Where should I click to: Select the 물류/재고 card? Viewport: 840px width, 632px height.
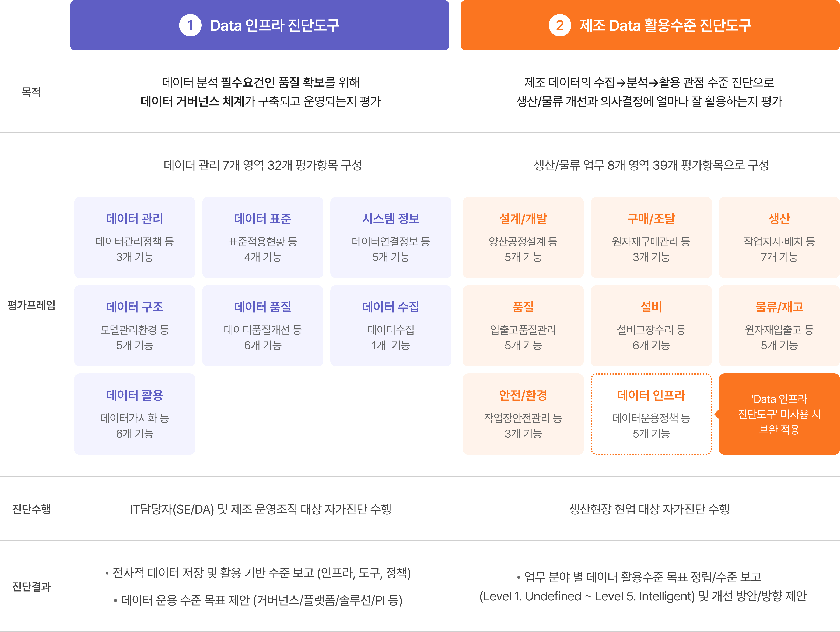pos(779,325)
